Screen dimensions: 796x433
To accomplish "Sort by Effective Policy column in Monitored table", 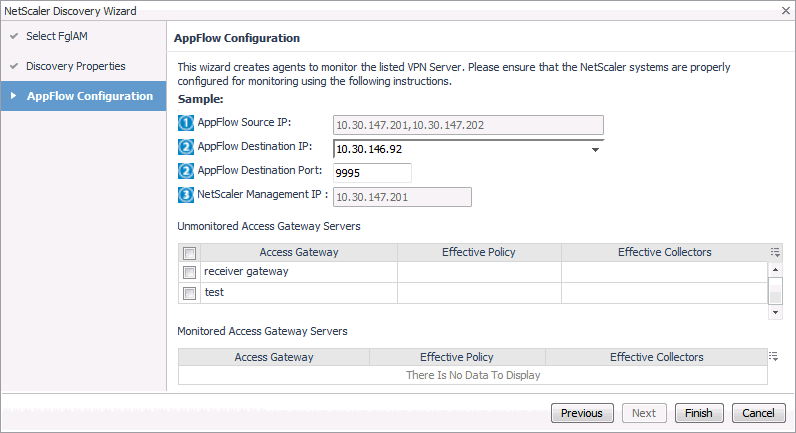I will pos(456,357).
